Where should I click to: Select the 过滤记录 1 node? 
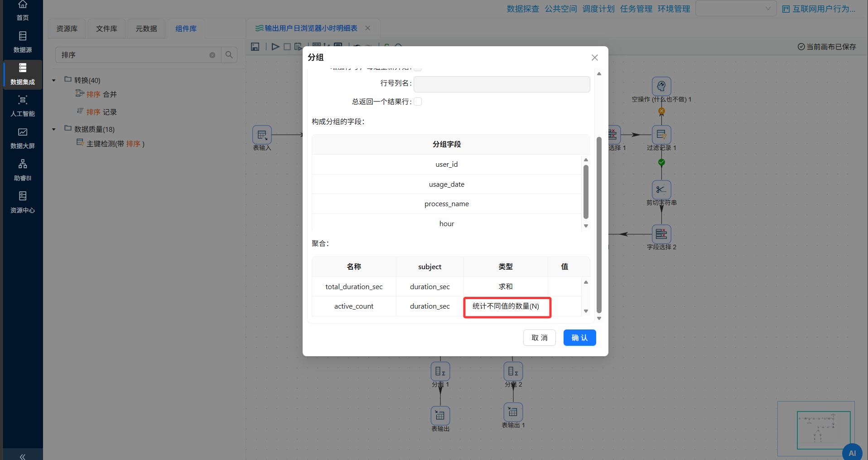tap(661, 135)
